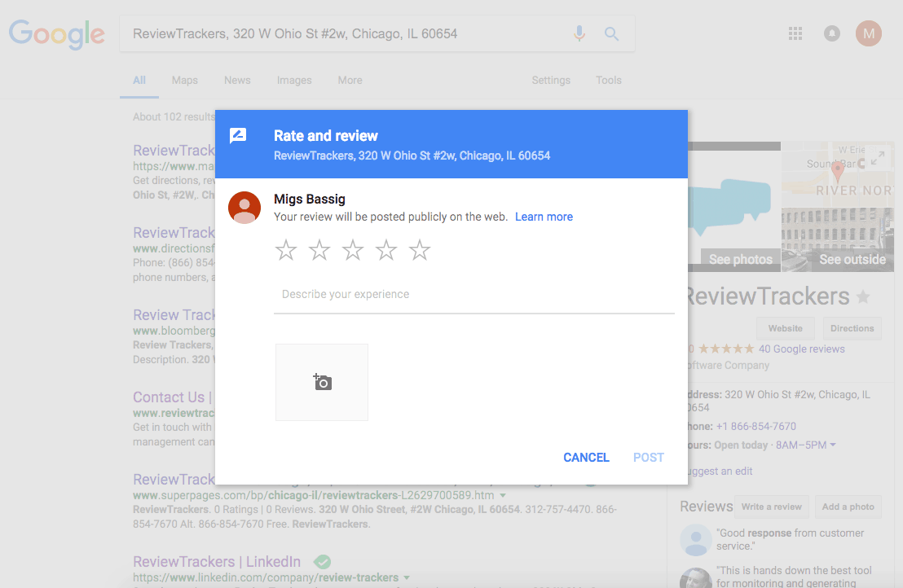Rate four stars
This screenshot has width=903, height=588.
tap(385, 250)
